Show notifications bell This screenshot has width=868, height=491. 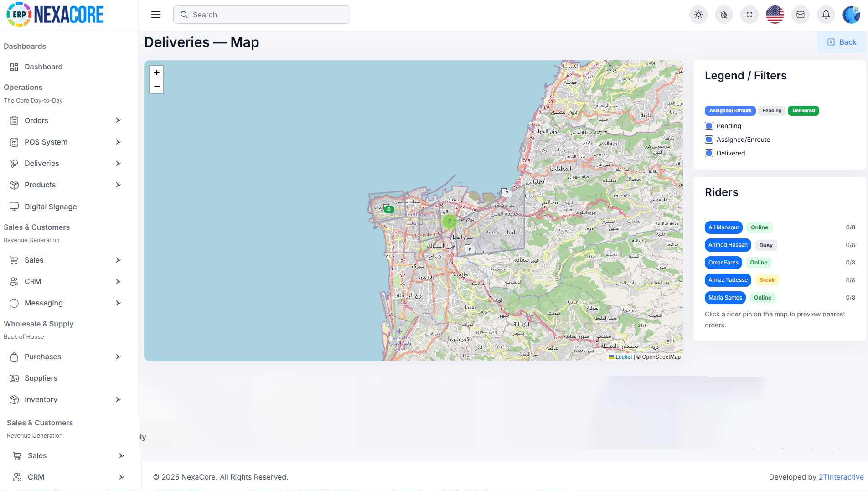point(826,15)
